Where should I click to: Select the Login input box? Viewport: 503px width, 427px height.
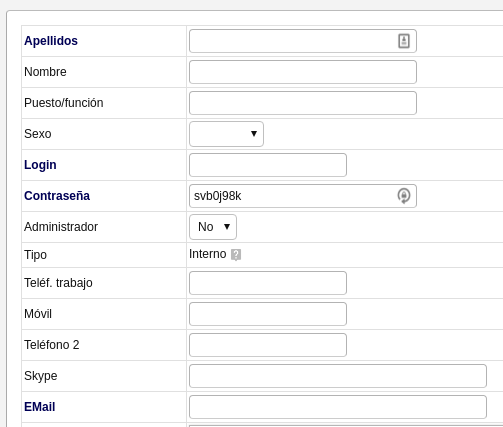coord(268,165)
